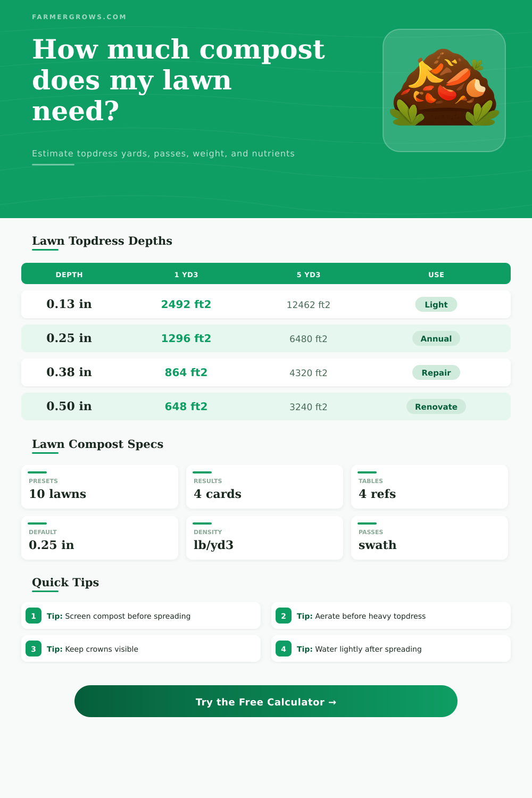Click the 12462 ft2 value
The width and height of the screenshot is (532, 798).
pos(309,305)
